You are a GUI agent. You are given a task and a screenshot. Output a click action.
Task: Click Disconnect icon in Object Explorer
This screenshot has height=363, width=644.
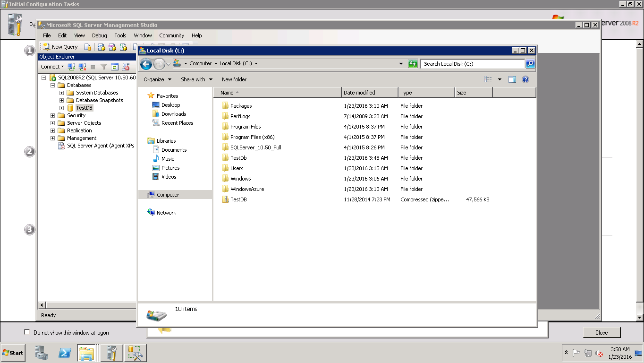click(x=82, y=67)
